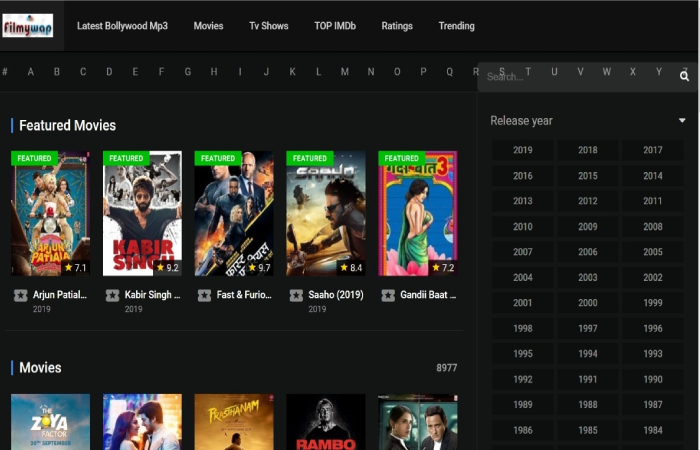Filter movies by letter M
The width and height of the screenshot is (700, 450).
[x=344, y=72]
